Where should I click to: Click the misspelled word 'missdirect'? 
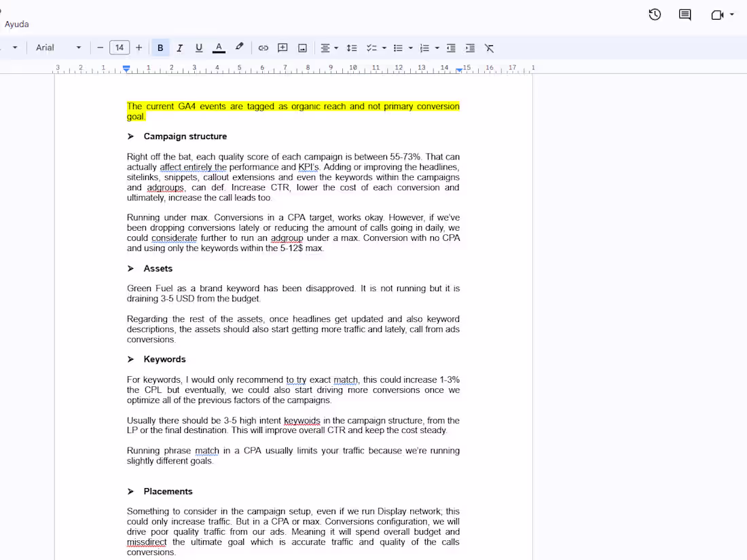click(x=147, y=542)
